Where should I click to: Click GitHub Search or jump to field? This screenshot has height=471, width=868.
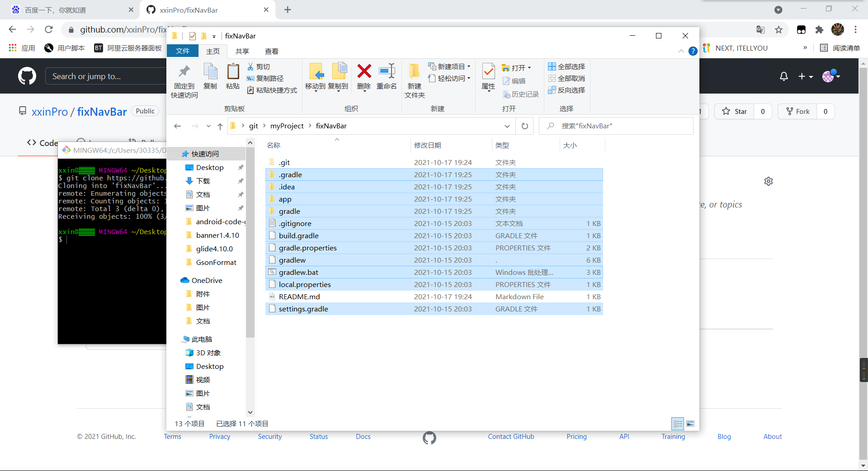click(106, 76)
